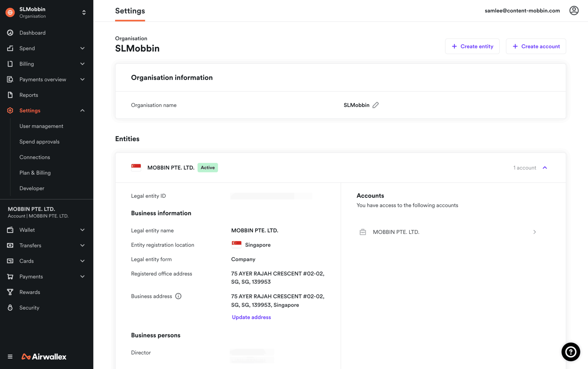The height and width of the screenshot is (369, 588).
Task: Click the Cards icon
Action: [x=10, y=261]
